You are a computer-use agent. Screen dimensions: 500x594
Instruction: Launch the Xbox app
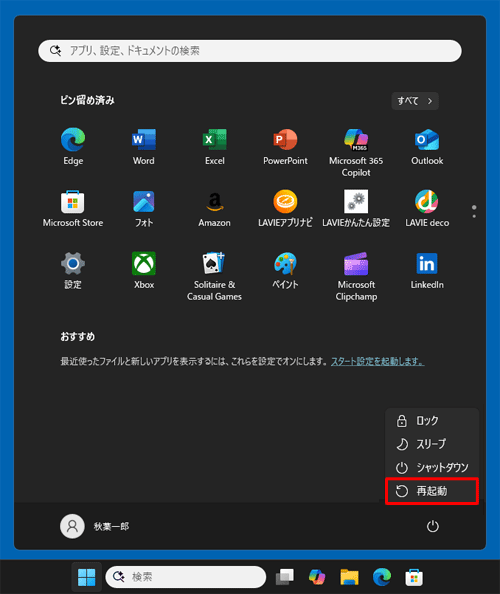click(x=144, y=270)
